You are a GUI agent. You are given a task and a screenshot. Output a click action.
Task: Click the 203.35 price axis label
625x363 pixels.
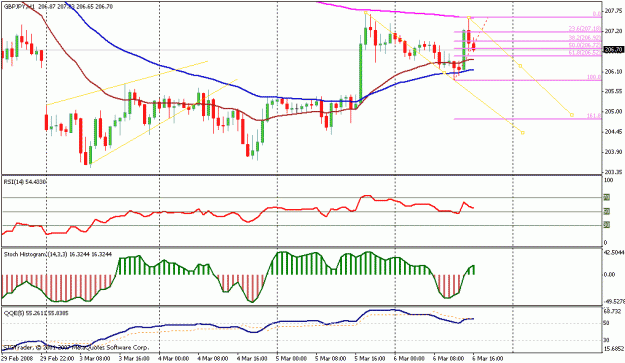click(x=613, y=172)
